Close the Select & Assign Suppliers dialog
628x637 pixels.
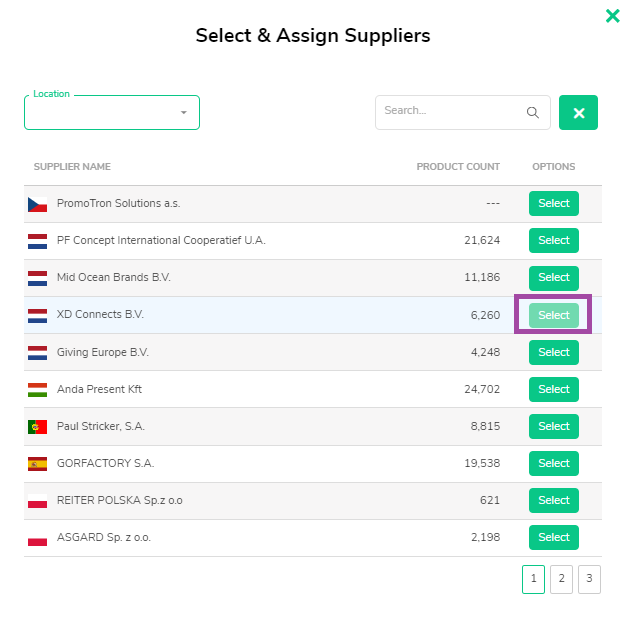[612, 16]
